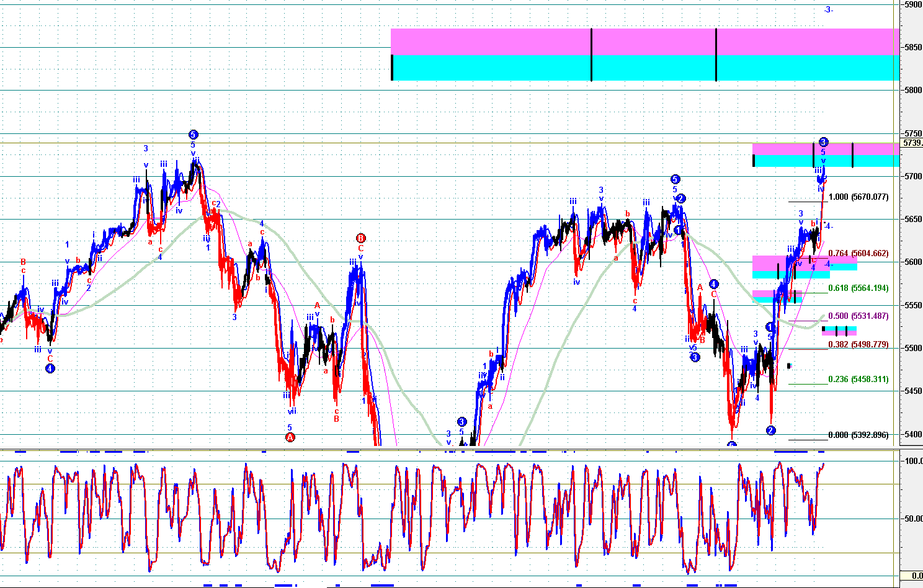Click the 5900 price axis label
Screen dimensions: 923x588
pos(913,4)
